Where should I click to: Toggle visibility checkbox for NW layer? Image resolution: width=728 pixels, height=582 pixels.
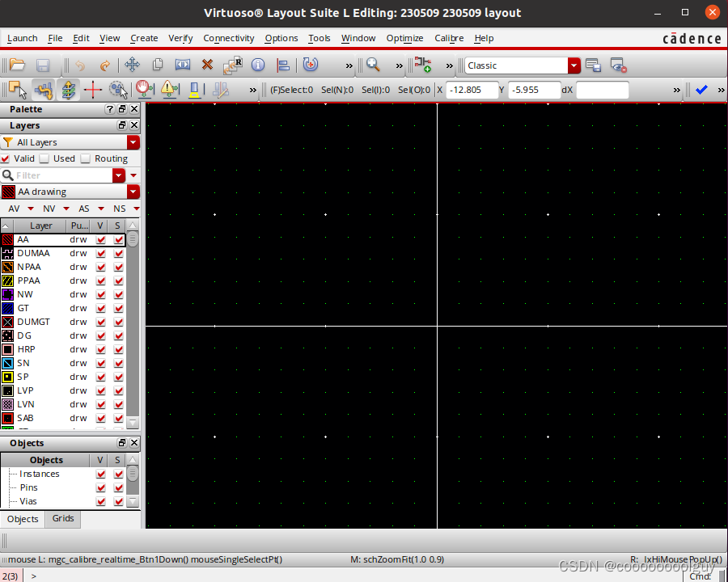coord(101,295)
